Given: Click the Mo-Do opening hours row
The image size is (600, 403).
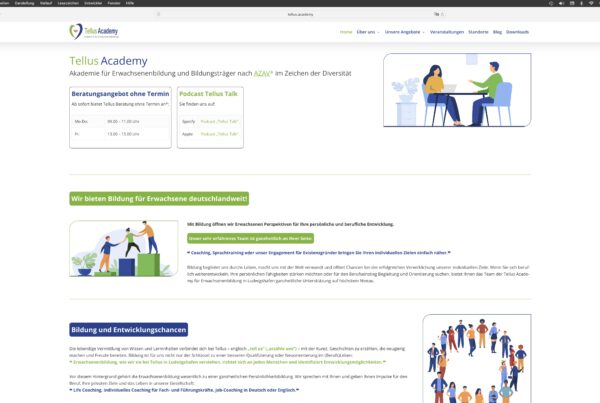Looking at the screenshot, I should coord(120,121).
